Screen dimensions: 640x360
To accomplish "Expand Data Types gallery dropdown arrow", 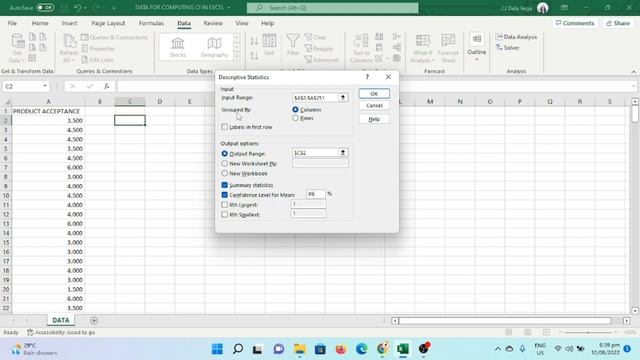I will coord(237,56).
